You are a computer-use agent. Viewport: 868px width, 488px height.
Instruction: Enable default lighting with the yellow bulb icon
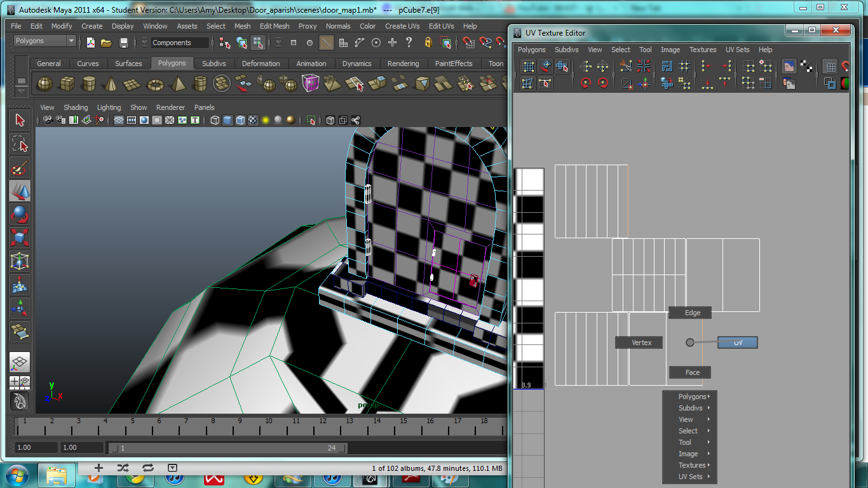(x=266, y=119)
